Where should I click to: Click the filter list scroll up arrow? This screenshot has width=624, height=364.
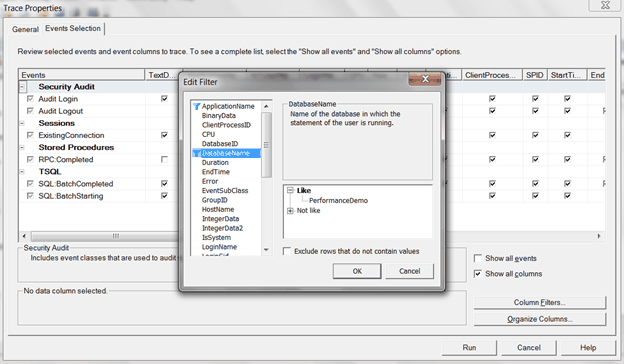266,106
